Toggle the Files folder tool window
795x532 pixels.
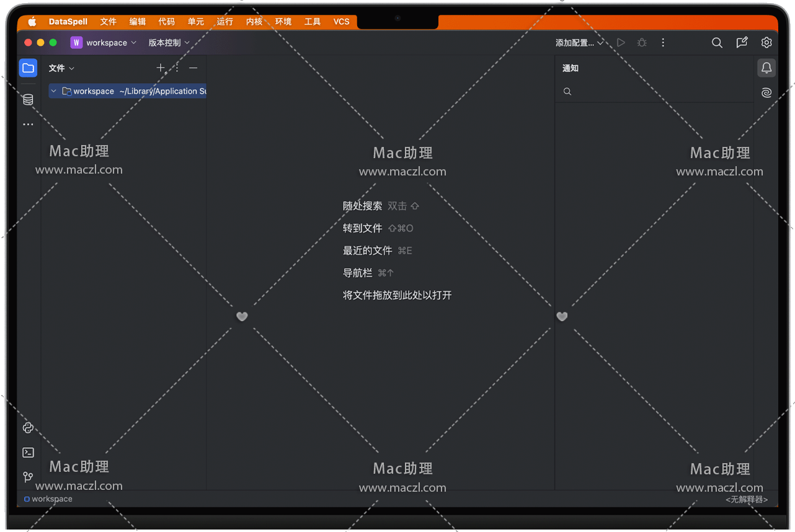(28, 68)
